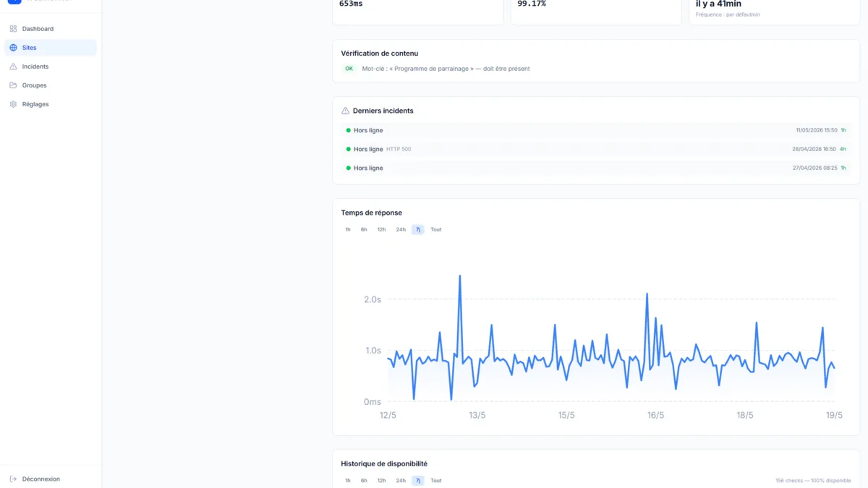This screenshot has width=868, height=488.
Task: Set availability history range to 12h
Action: (381, 481)
